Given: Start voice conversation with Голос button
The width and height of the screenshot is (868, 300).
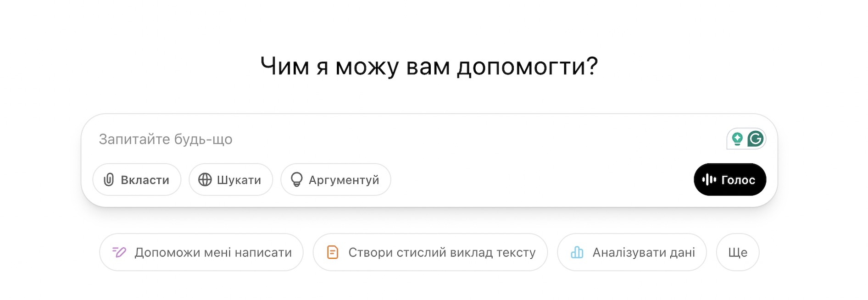Looking at the screenshot, I should point(729,179).
